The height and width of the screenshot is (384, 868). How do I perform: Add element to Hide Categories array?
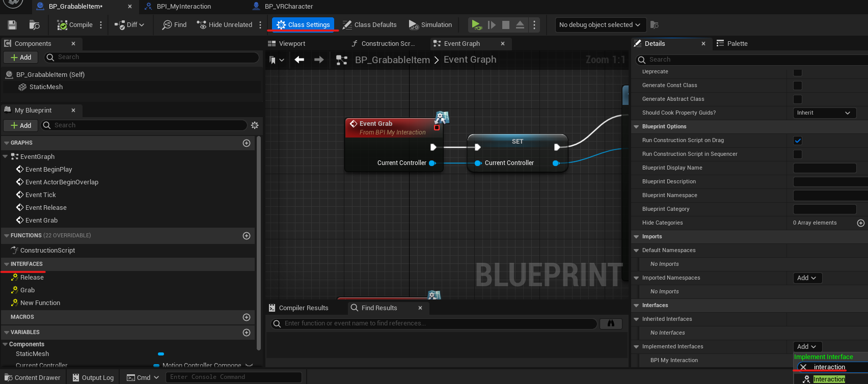(861, 223)
